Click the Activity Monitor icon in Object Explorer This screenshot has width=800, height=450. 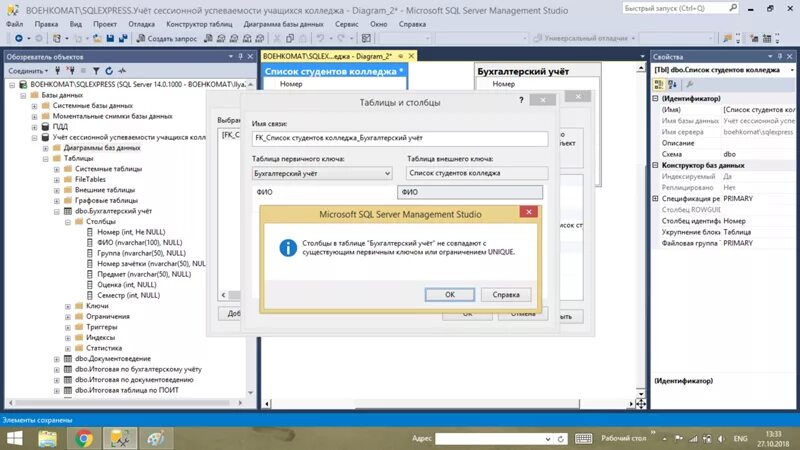[x=122, y=71]
